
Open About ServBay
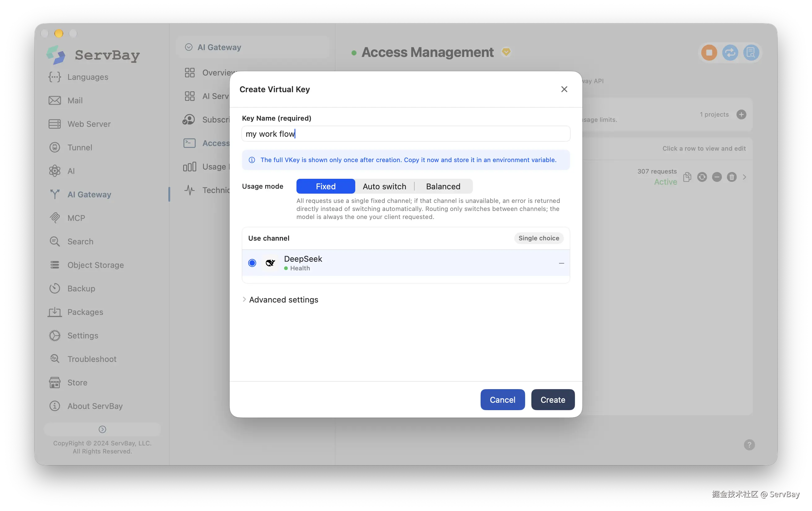(86, 406)
